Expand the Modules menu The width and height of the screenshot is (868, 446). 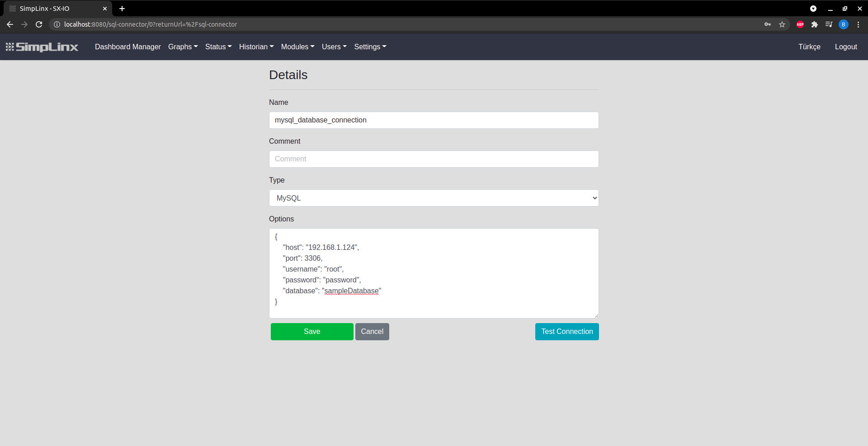click(298, 47)
